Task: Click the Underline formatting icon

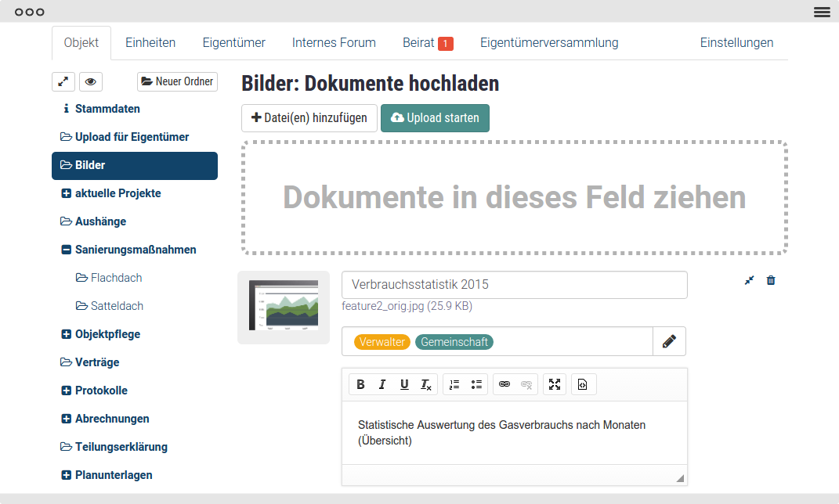Action: pyautogui.click(x=404, y=384)
